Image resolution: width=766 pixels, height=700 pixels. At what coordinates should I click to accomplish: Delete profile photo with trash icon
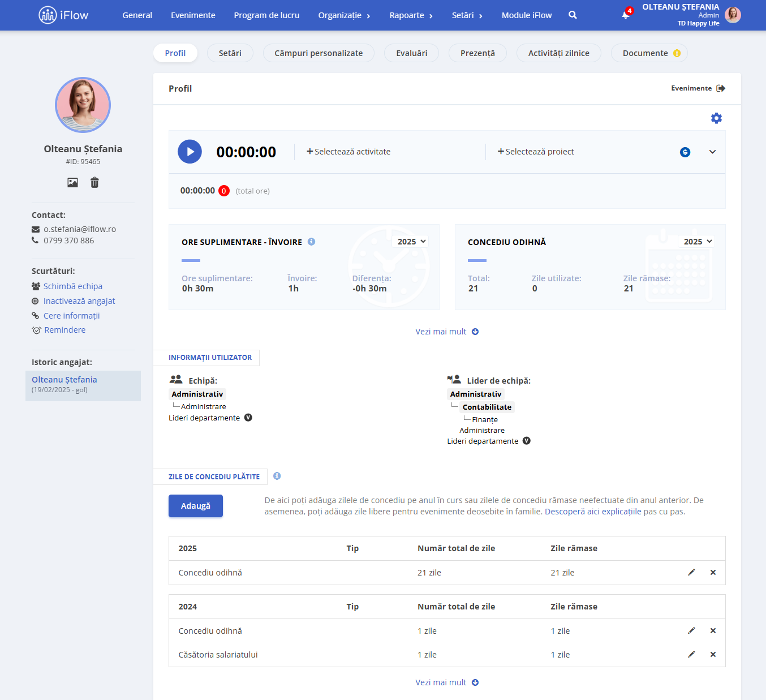(x=94, y=182)
